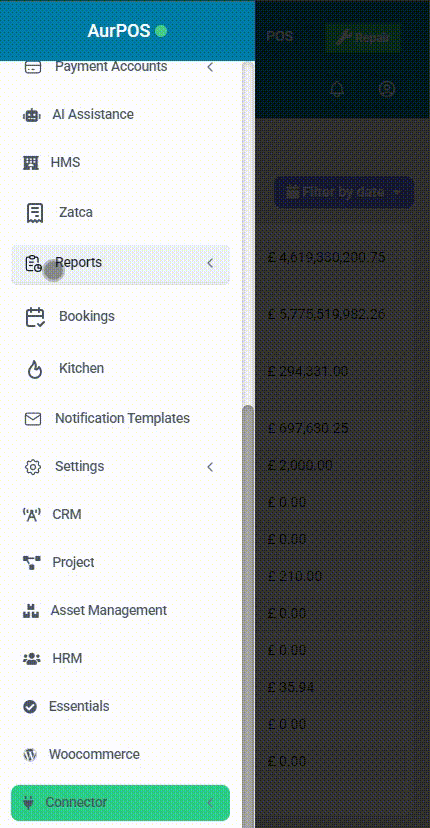Click the HRM people icon
Viewport: 430px width, 828px height.
pyautogui.click(x=32, y=659)
